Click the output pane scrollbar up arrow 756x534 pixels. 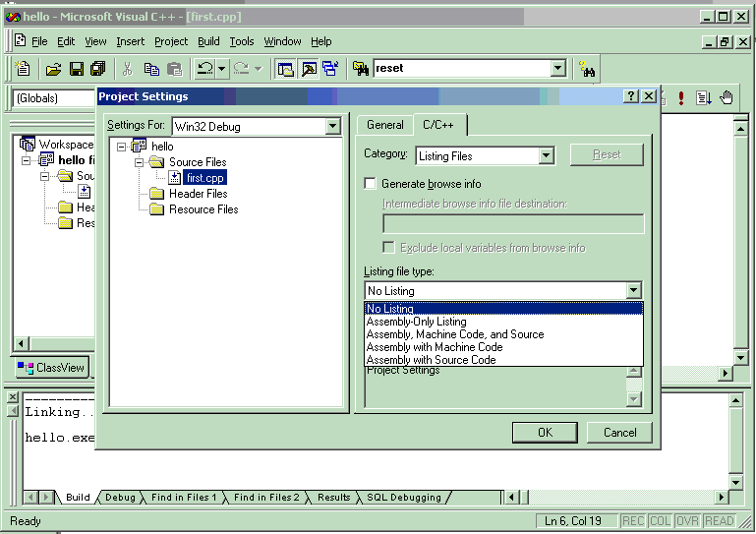coord(735,400)
